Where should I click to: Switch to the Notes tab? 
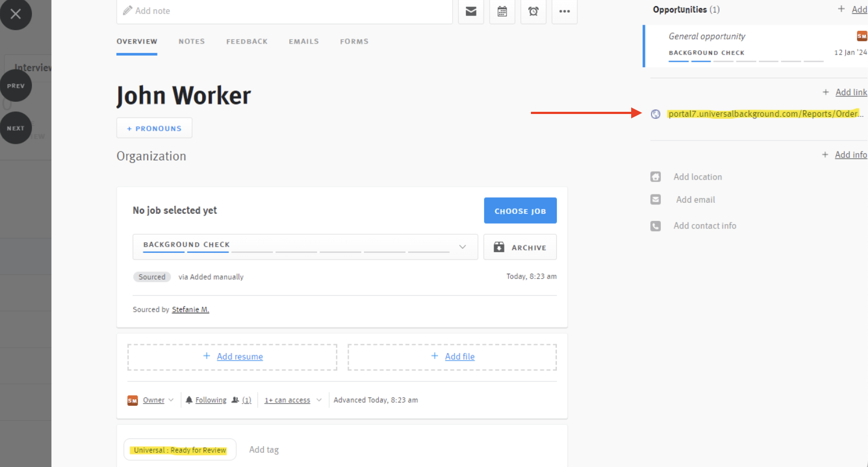coord(192,41)
